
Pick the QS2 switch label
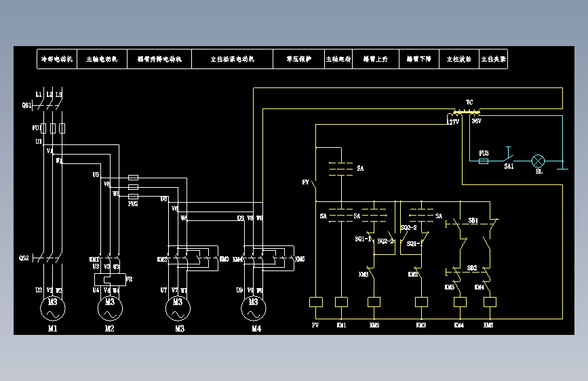24,258
